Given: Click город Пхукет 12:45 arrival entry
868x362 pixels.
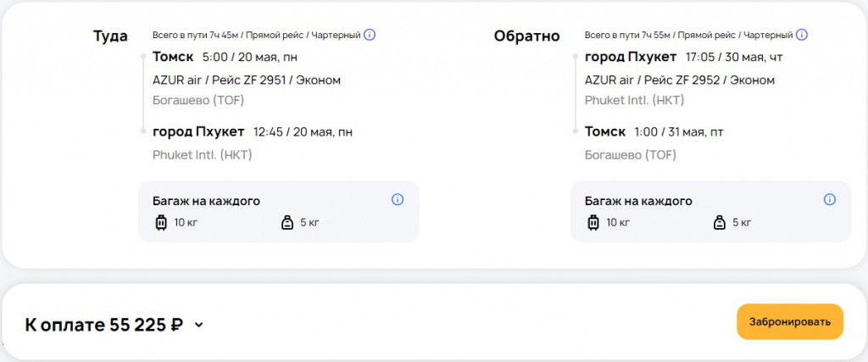Looking at the screenshot, I should pyautogui.click(x=252, y=131).
